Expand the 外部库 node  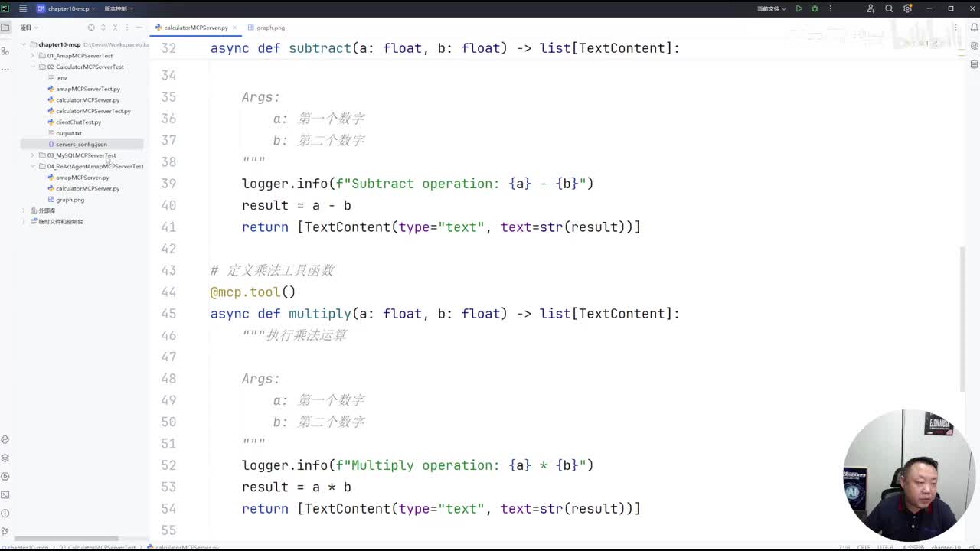coord(24,210)
